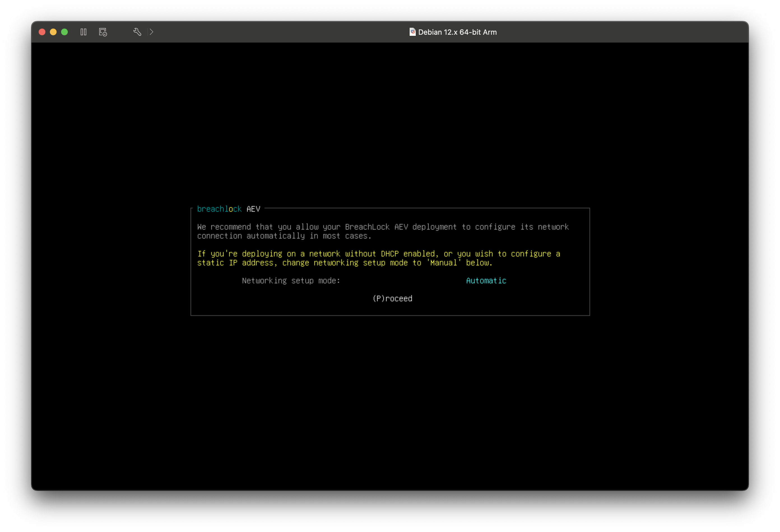Viewport: 780px width, 532px height.
Task: Minimize the VM window
Action: point(53,32)
